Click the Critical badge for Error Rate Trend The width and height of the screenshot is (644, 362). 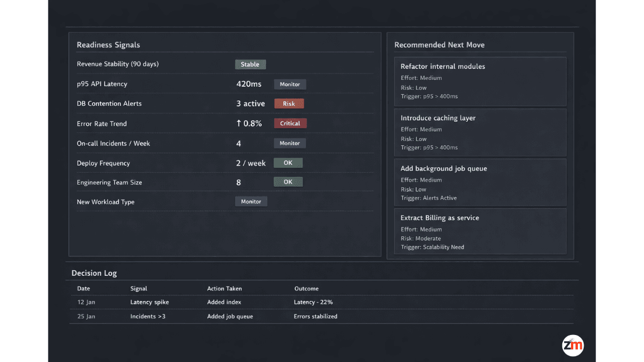point(290,123)
